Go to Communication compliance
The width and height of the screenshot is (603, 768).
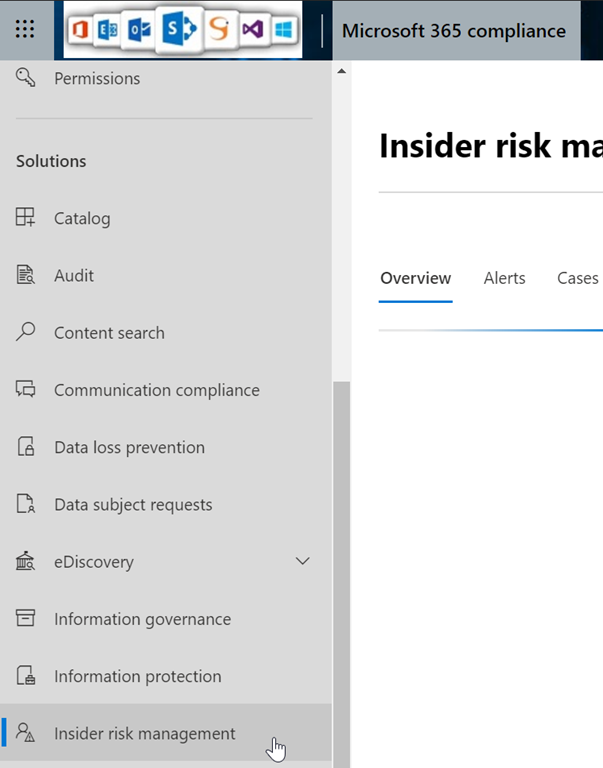click(x=156, y=390)
